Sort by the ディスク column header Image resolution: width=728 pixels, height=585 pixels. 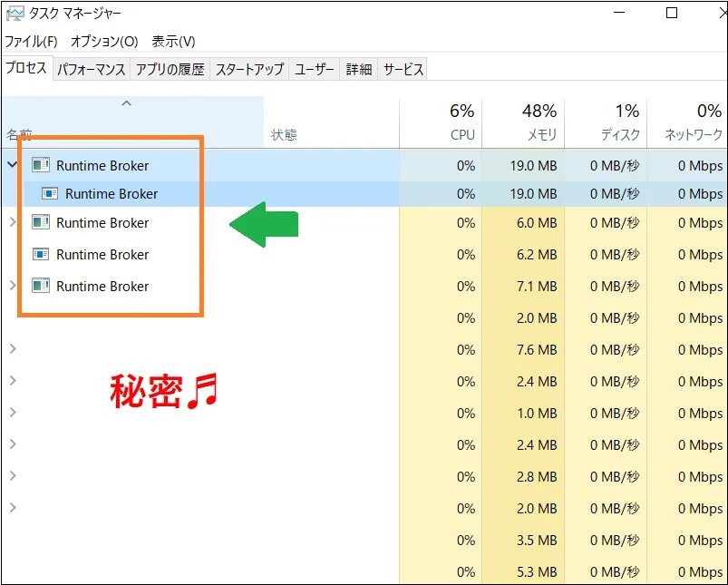606,123
